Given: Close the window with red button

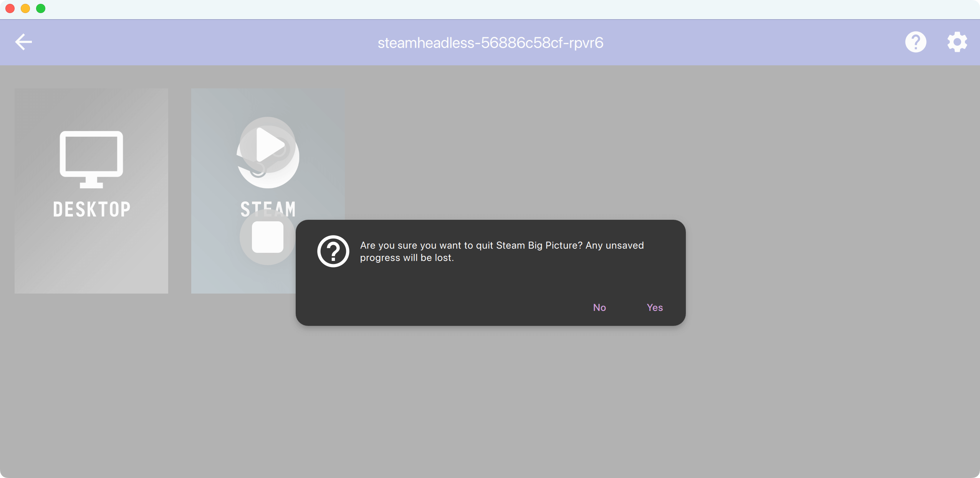Looking at the screenshot, I should coord(10,8).
